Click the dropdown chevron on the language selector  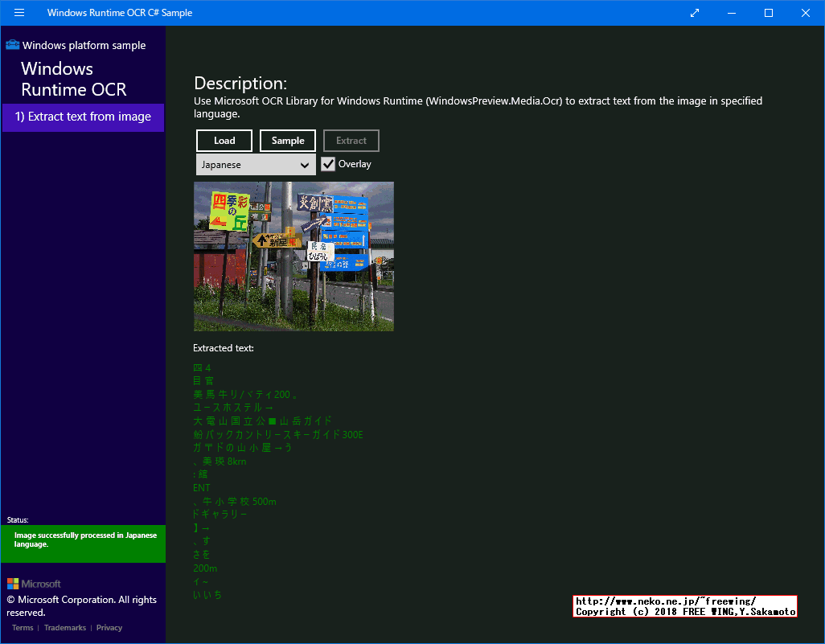[x=305, y=164]
